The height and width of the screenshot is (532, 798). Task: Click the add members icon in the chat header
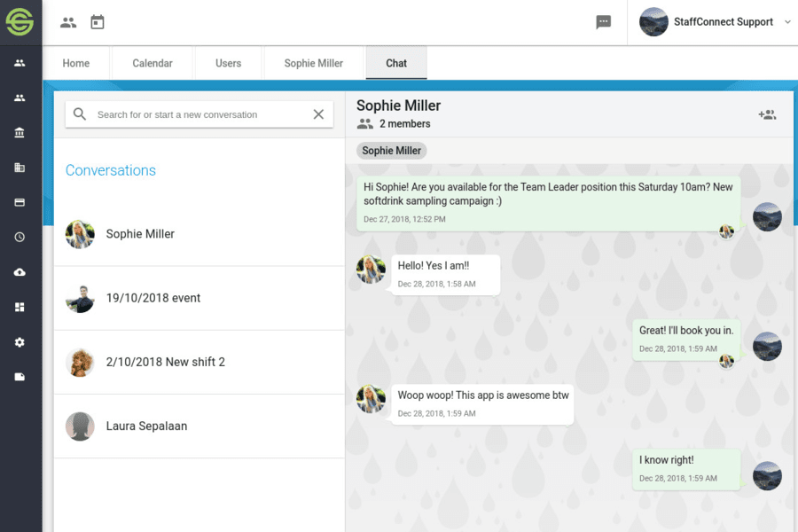point(767,114)
